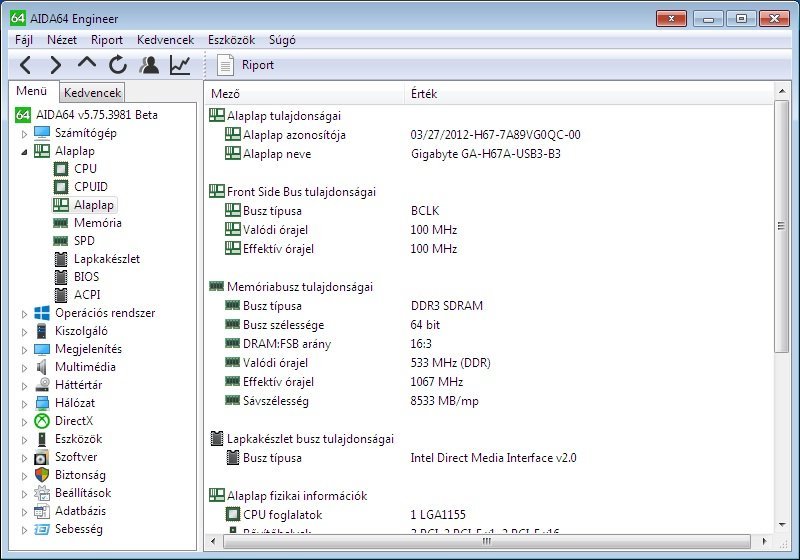Select the CPU foglalatok row
Image resolution: width=800 pixels, height=560 pixels.
[x=490, y=515]
